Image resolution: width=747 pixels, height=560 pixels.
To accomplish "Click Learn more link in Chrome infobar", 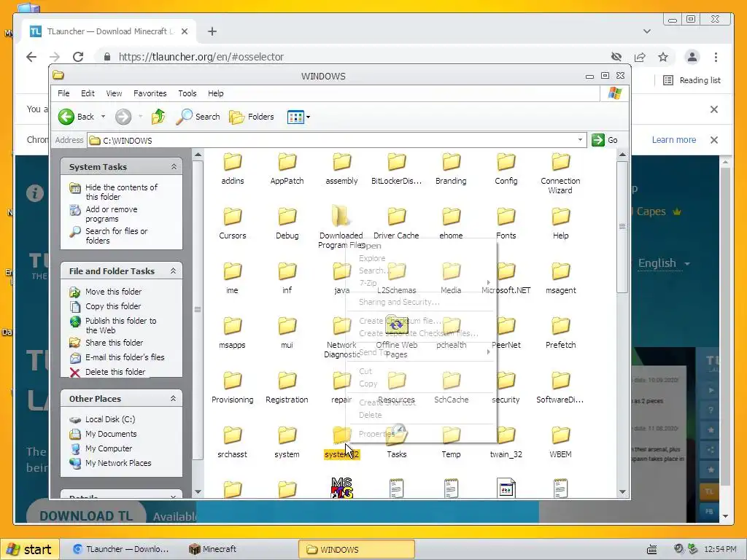I will 673,139.
